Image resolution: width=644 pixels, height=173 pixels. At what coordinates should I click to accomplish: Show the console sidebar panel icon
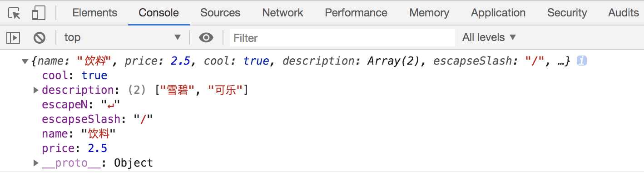click(x=13, y=37)
